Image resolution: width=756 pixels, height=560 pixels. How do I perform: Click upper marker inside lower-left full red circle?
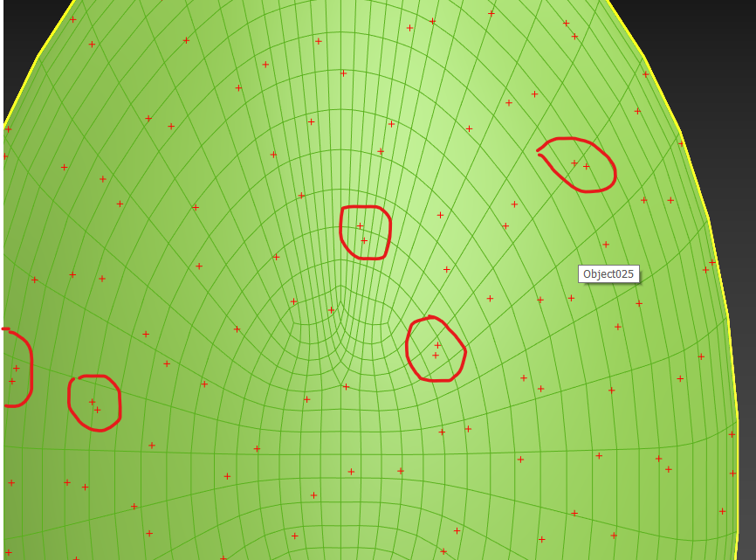coord(92,402)
